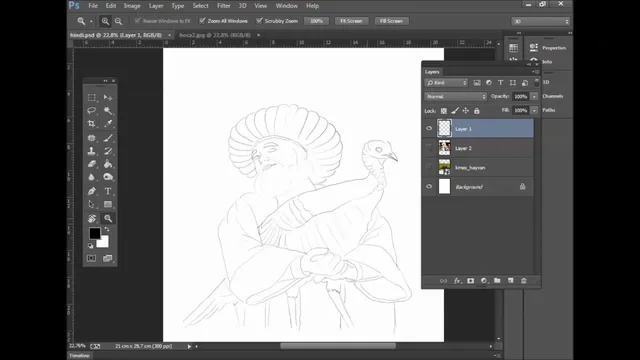Open the layer filter Kind dropdown

click(446, 83)
